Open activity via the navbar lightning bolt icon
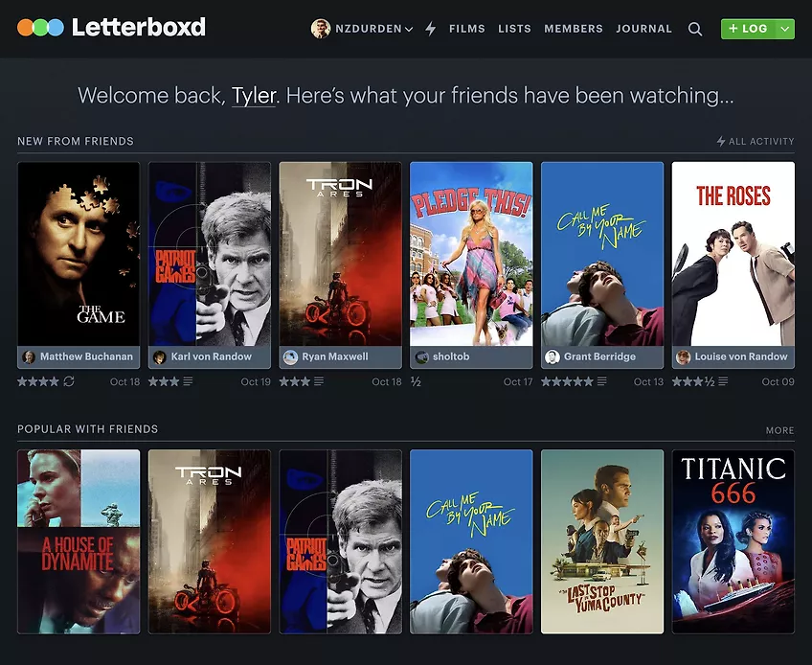 point(430,28)
